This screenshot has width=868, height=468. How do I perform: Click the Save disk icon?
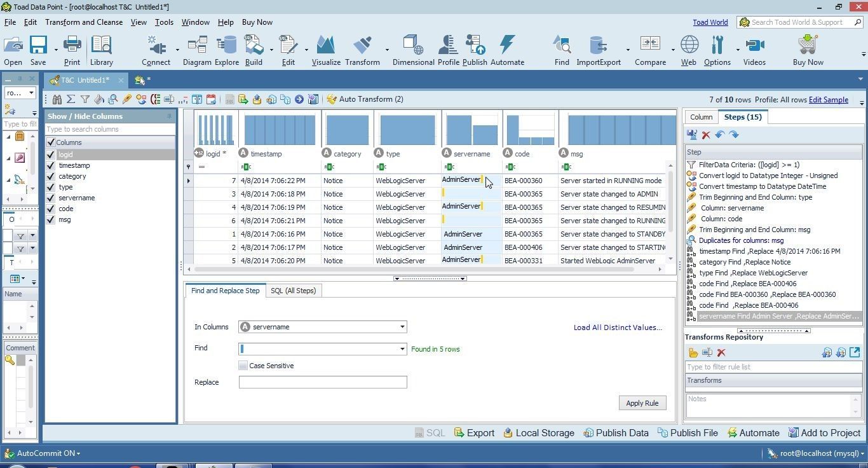click(38, 46)
